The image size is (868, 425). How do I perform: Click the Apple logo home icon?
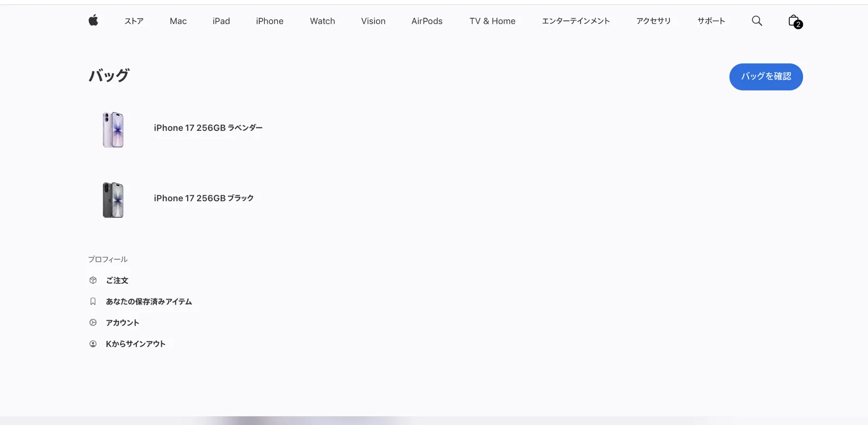(x=93, y=21)
